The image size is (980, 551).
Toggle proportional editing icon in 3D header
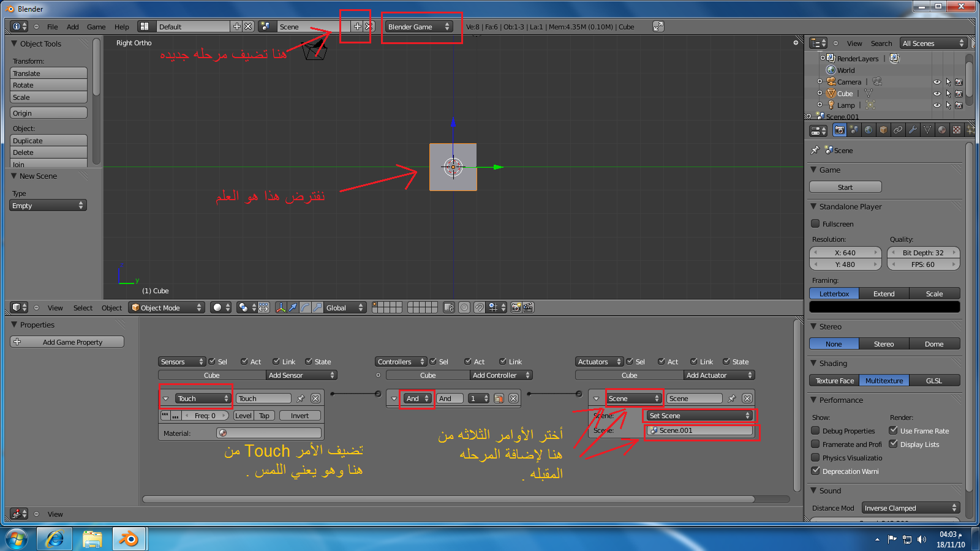[464, 307]
